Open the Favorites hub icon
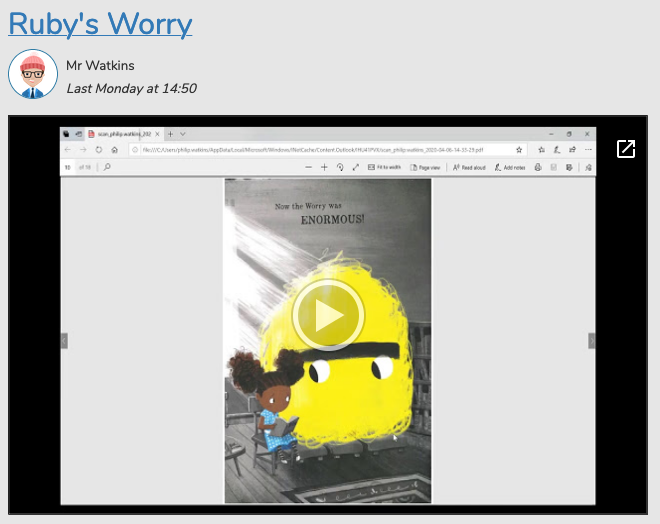The height and width of the screenshot is (524, 660). pyautogui.click(x=541, y=150)
